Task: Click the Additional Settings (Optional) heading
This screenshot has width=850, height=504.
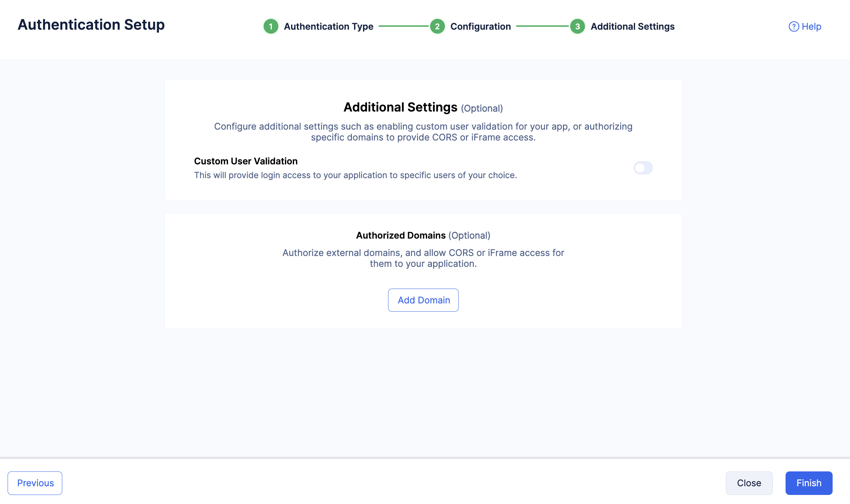Action: [423, 108]
